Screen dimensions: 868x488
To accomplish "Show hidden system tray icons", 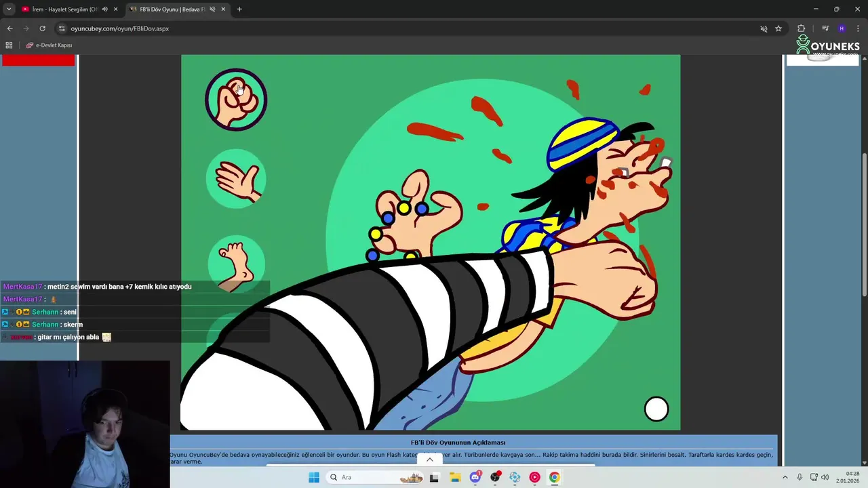I will (x=785, y=477).
